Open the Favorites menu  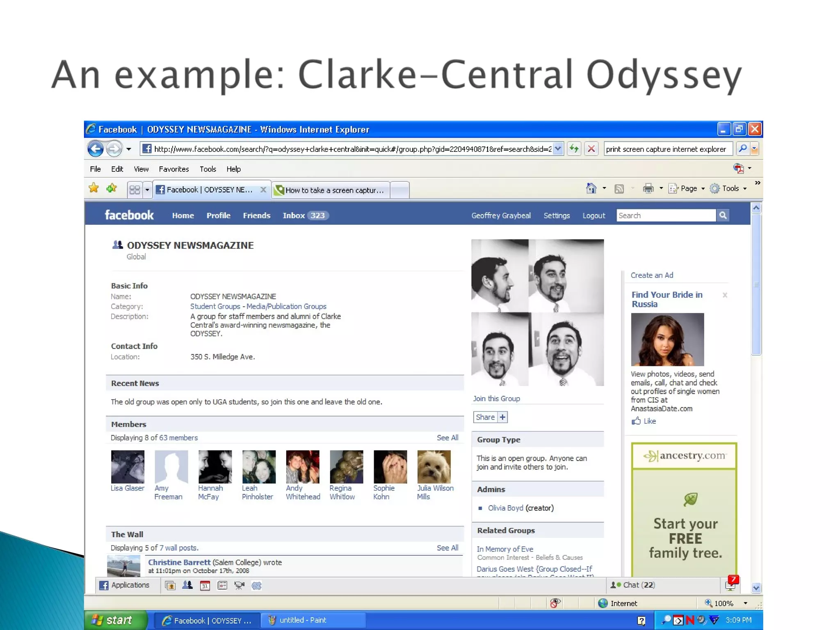point(173,169)
